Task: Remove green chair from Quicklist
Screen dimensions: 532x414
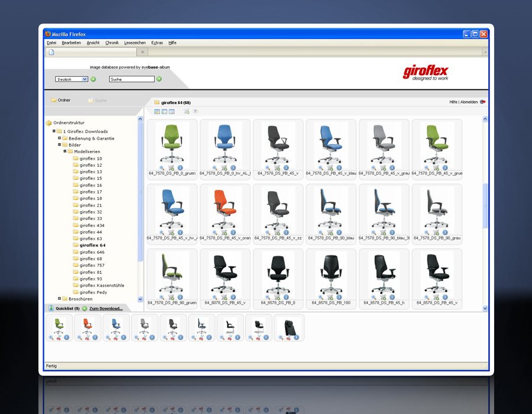Action: pos(59,338)
